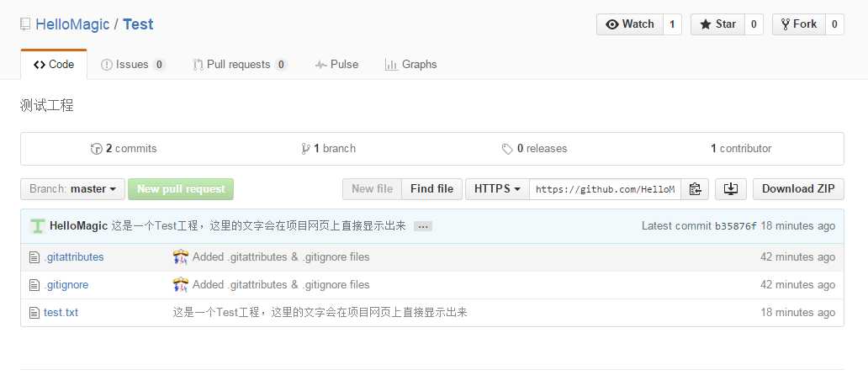868x391 pixels.
Task: Open the Test repository title link
Action: coord(138,24)
